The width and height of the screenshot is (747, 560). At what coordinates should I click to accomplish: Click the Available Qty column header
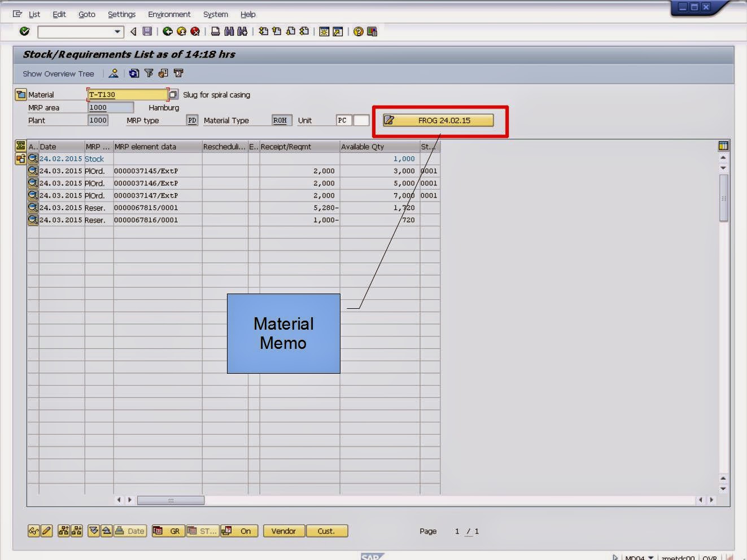pyautogui.click(x=379, y=146)
